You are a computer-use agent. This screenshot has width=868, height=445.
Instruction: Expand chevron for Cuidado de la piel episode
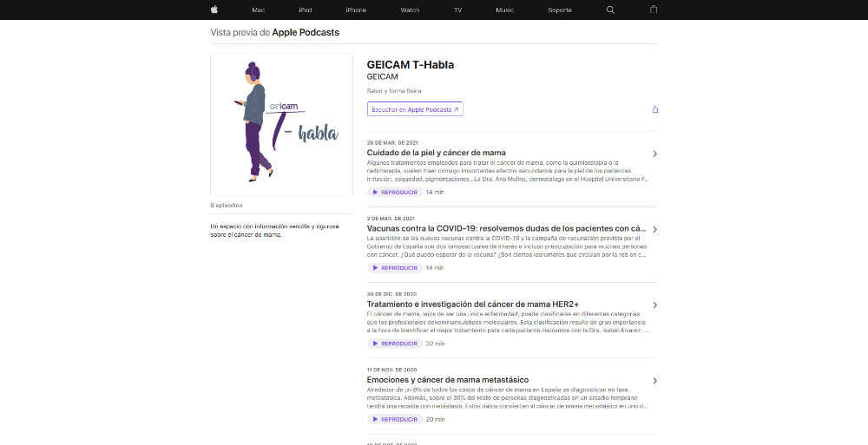point(654,154)
